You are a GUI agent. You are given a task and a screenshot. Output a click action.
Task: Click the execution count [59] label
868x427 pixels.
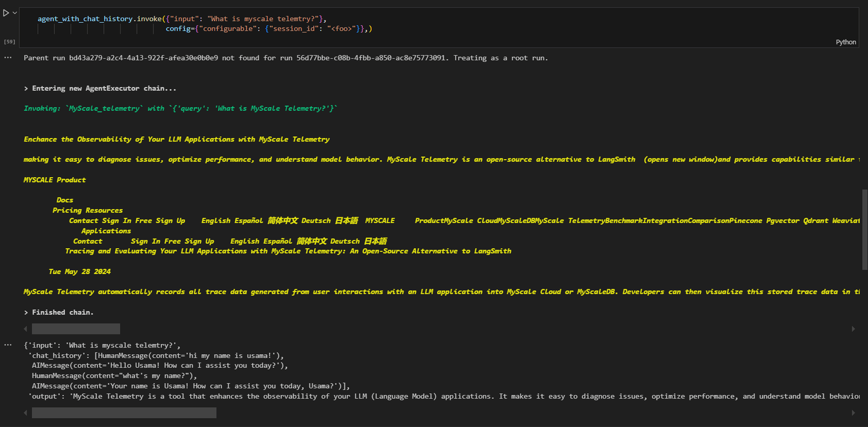(x=10, y=42)
